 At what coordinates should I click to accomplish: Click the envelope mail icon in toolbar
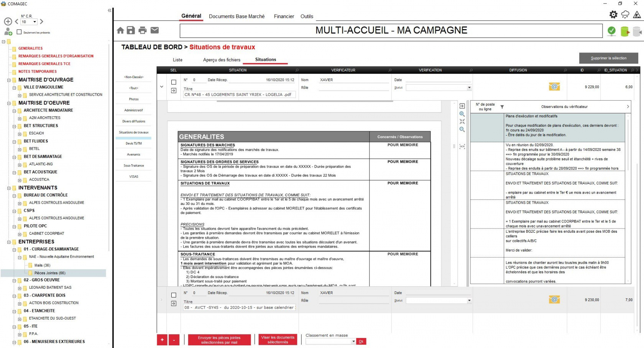coord(154,30)
